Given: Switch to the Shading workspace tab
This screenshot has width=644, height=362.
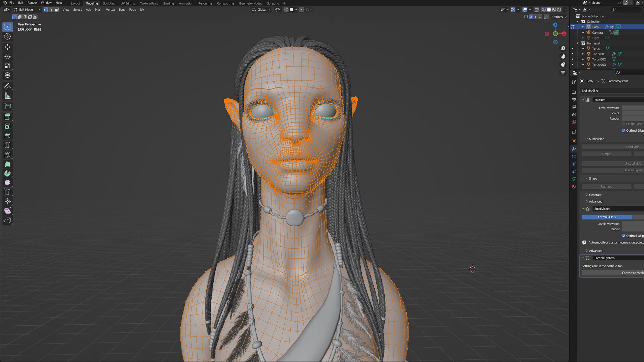Looking at the screenshot, I should 168,3.
